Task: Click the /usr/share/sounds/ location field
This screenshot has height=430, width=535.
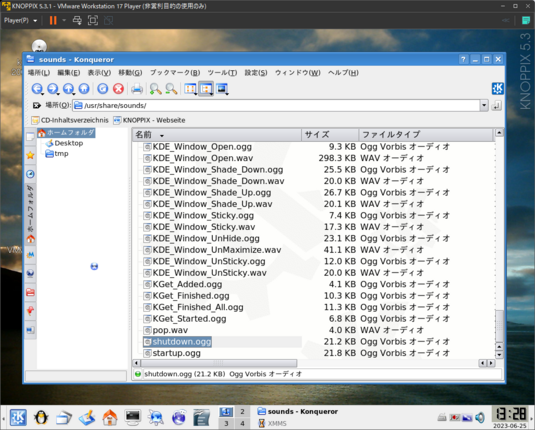Action: [276, 105]
